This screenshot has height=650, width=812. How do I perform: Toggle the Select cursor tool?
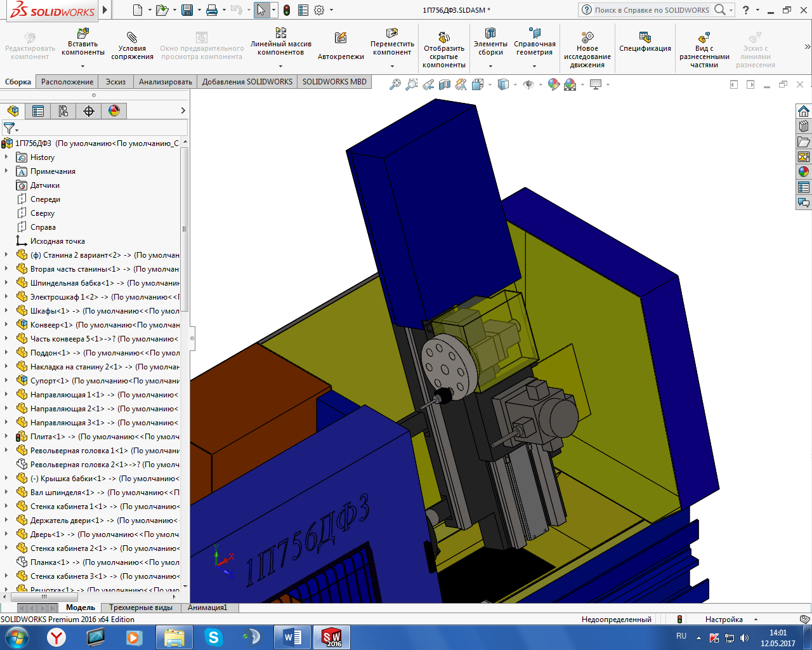(x=261, y=10)
